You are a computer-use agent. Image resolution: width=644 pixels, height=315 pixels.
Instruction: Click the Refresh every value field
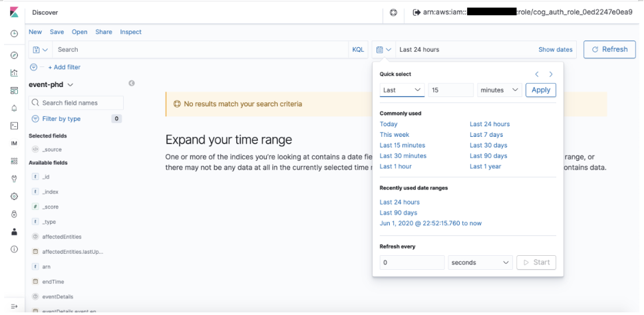coord(412,262)
